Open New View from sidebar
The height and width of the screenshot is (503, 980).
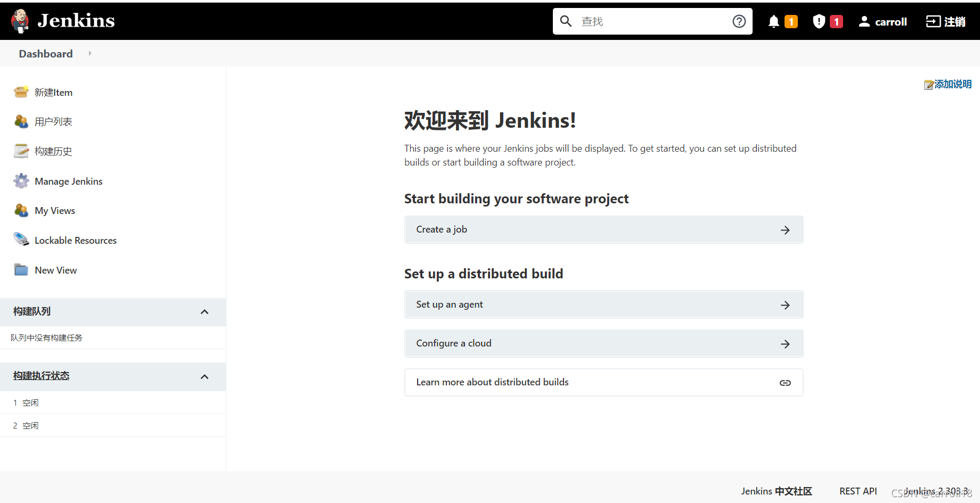tap(56, 270)
